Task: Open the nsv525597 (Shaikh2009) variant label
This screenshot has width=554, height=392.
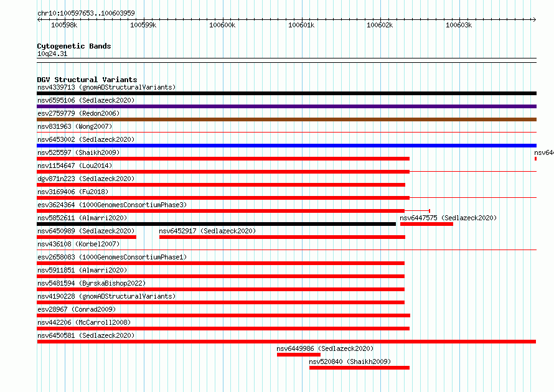Action: pos(78,152)
